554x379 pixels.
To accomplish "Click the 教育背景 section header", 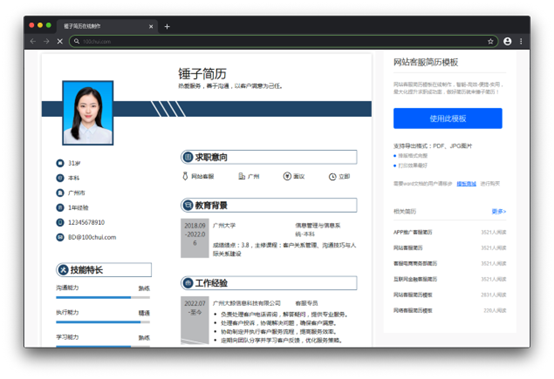I will [x=269, y=205].
